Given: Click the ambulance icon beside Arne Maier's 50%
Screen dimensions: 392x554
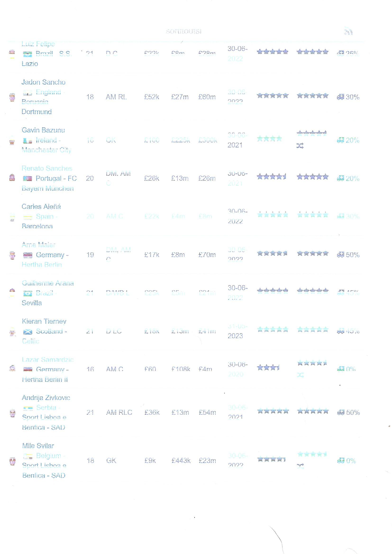Looking at the screenshot, I should click(x=340, y=255).
